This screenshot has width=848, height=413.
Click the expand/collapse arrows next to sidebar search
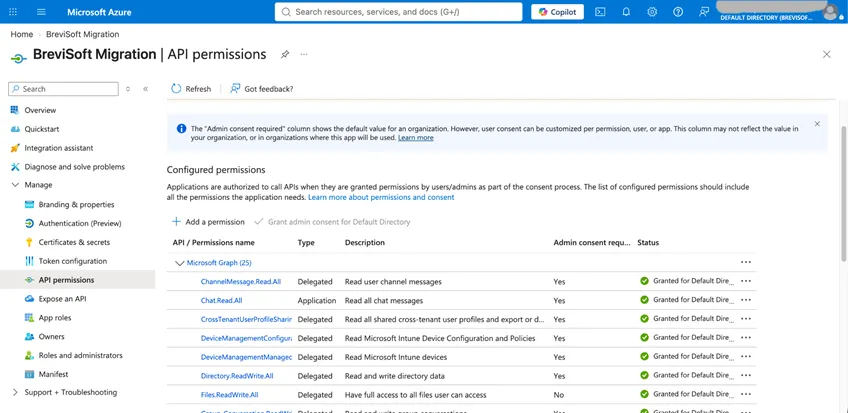click(128, 89)
